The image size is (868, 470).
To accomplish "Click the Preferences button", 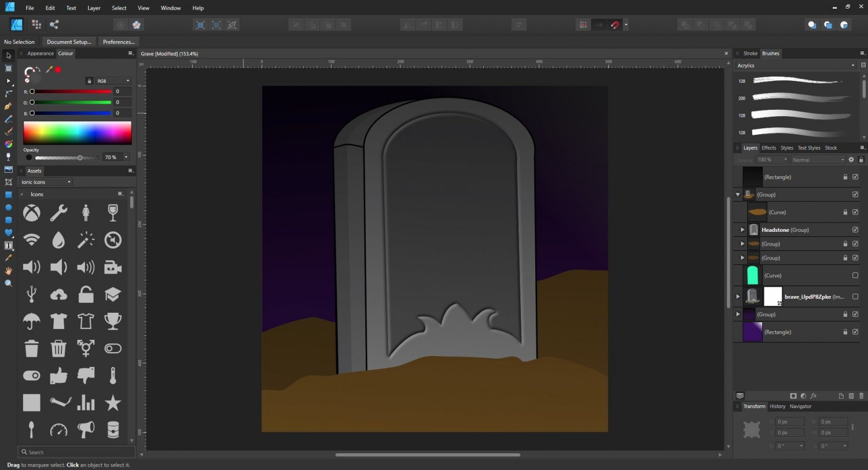I will click(119, 42).
